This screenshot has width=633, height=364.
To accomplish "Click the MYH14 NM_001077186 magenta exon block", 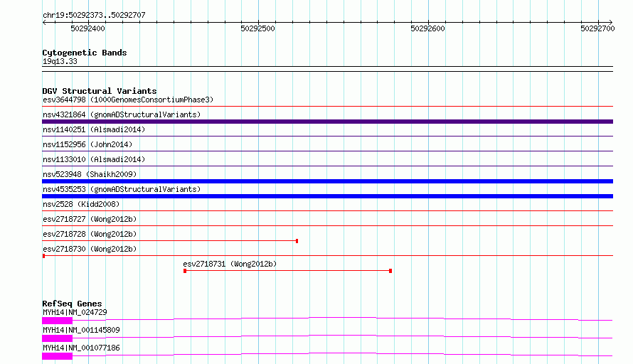I will coord(58,356).
